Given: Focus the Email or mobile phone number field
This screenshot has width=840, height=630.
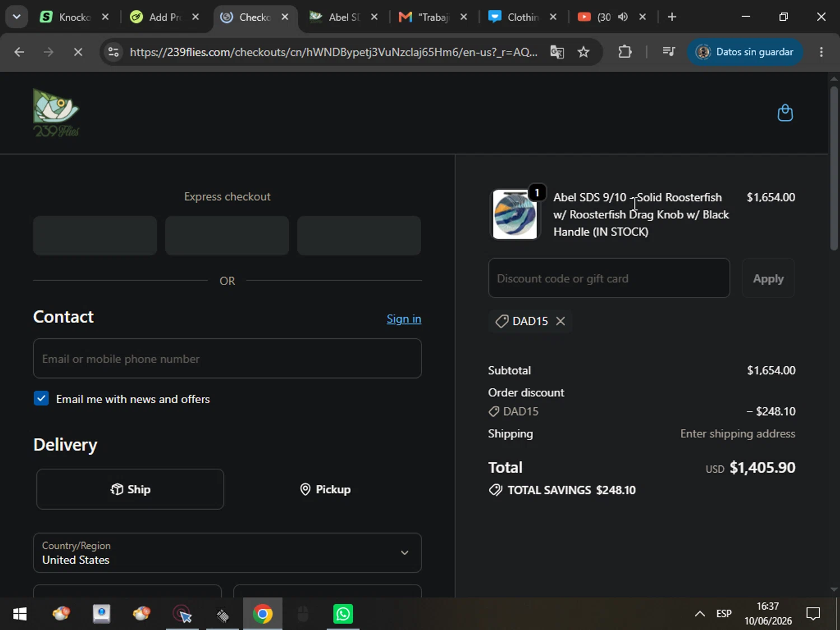Looking at the screenshot, I should click(x=227, y=358).
